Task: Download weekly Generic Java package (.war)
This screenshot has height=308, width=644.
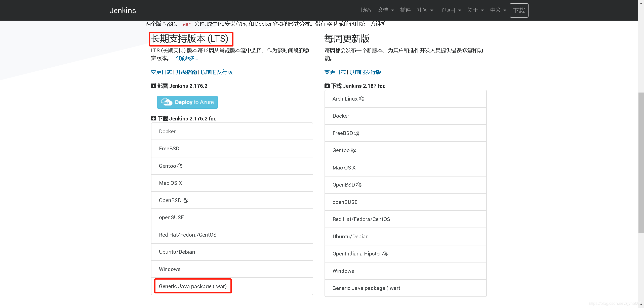Action: (406, 288)
